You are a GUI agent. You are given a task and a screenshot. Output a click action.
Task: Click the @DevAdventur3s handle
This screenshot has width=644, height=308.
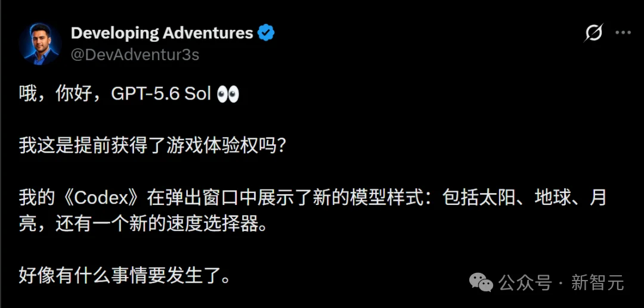click(135, 54)
